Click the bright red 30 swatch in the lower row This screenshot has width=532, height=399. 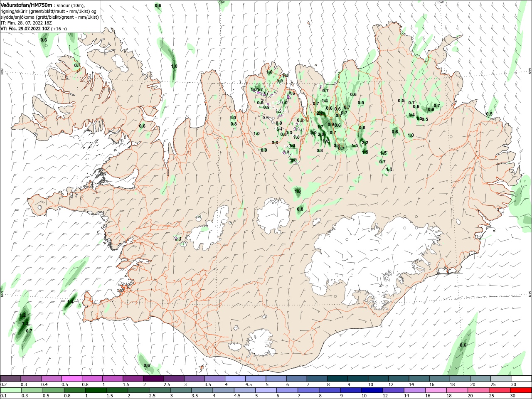[521, 390]
